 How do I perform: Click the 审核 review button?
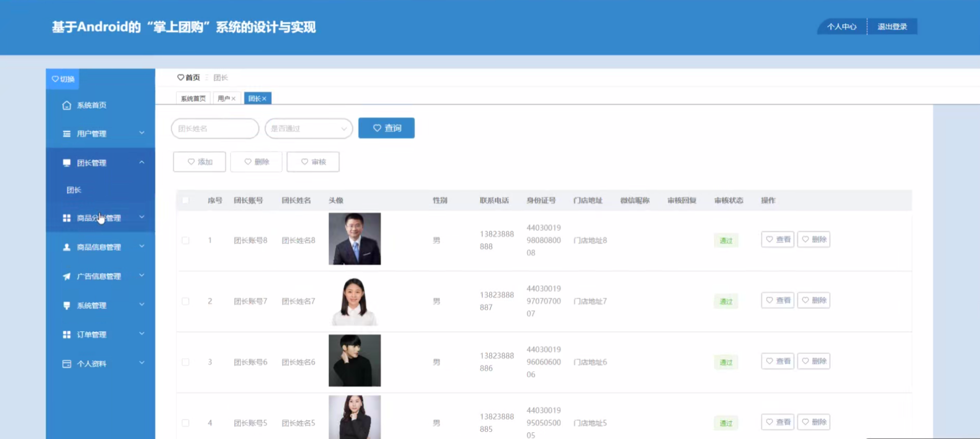point(313,162)
